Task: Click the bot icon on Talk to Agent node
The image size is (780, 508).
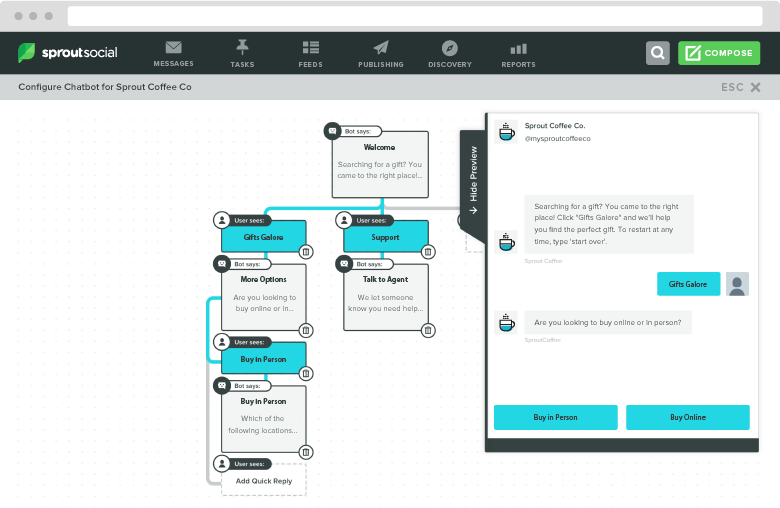Action: (x=344, y=264)
